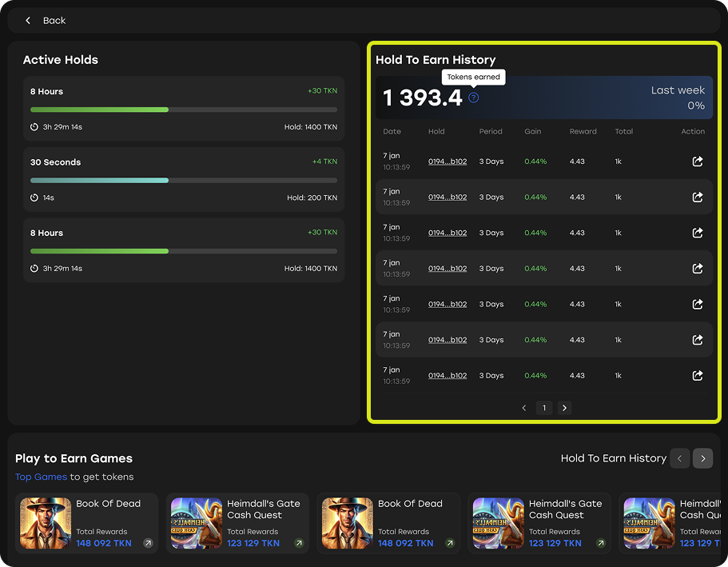This screenshot has width=728, height=567.
Task: Go to next history page
Action: 564,408
